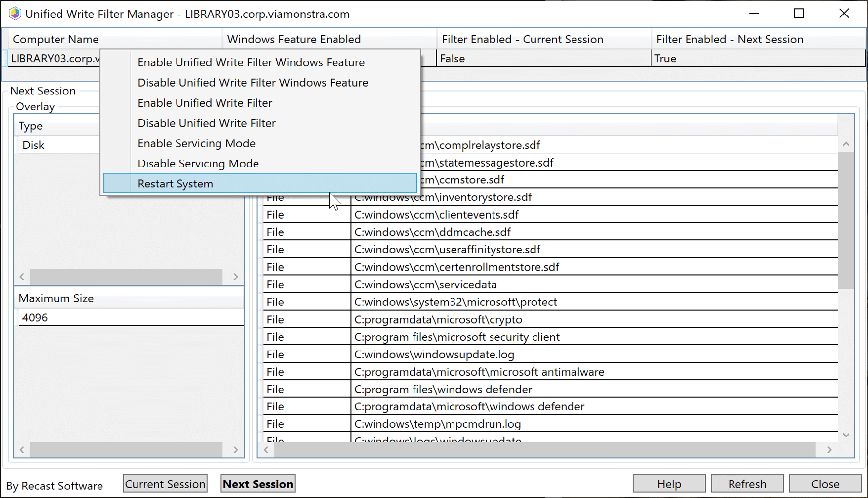
Task: Select "Restart System" from the context menu
Action: (175, 183)
